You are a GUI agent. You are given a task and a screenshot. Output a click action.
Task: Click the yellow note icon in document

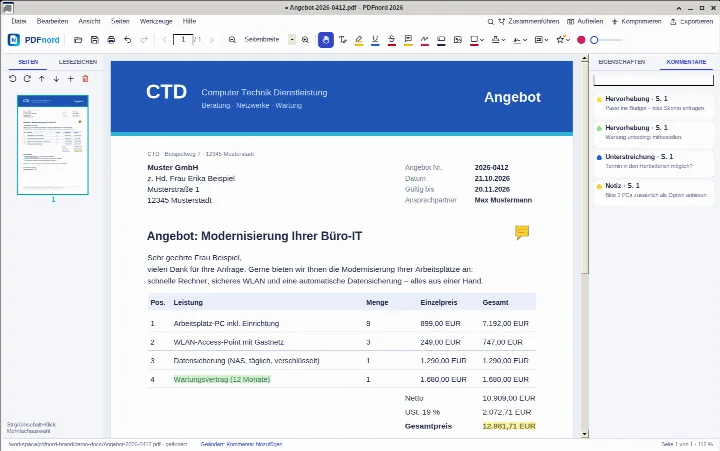click(522, 232)
